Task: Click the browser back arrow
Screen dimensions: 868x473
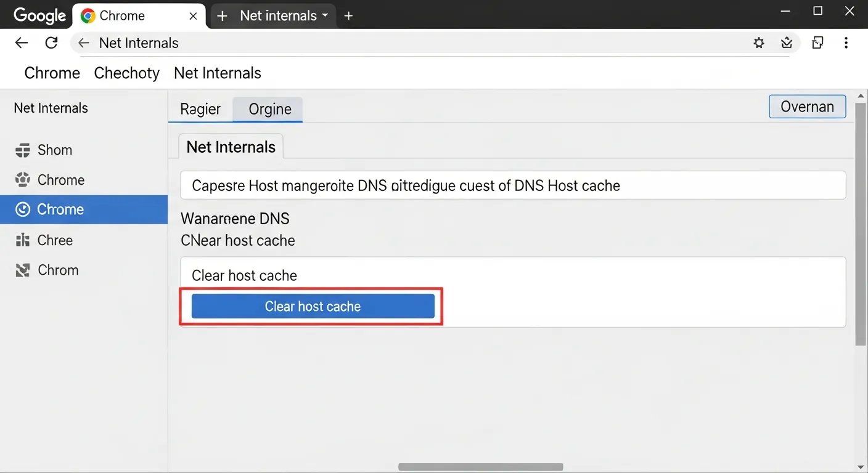Action: (22, 42)
